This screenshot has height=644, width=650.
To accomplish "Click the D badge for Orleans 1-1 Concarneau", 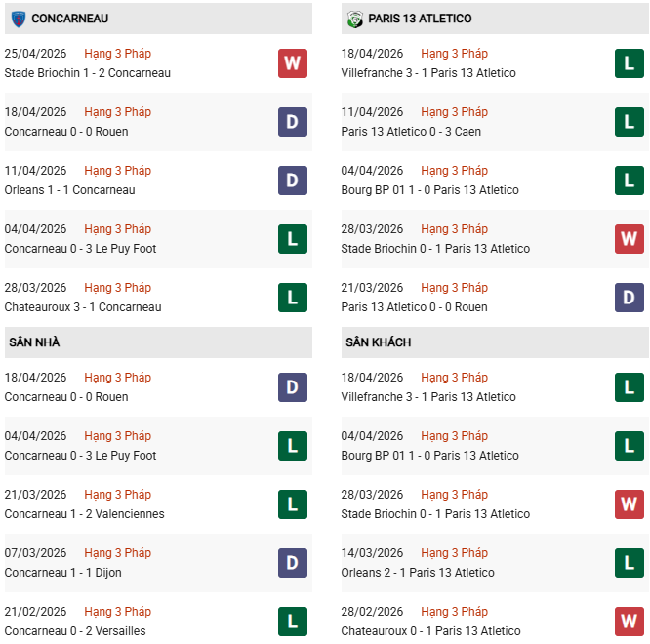I will [x=292, y=181].
